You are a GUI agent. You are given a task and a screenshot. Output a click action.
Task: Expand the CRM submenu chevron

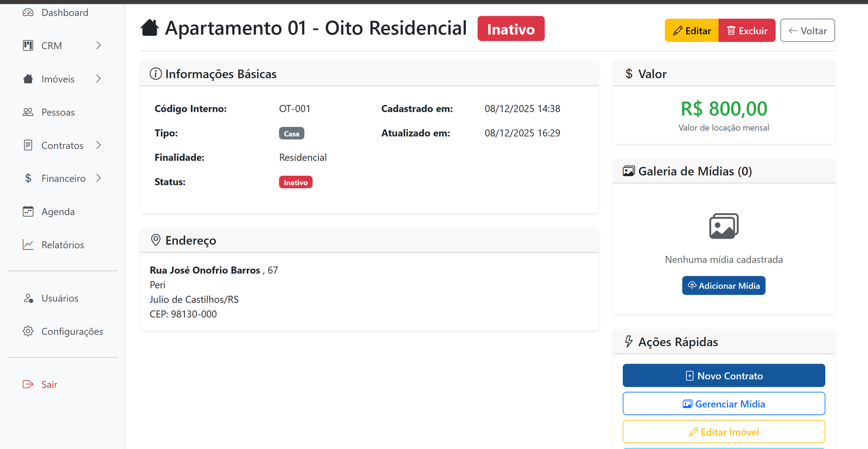98,46
